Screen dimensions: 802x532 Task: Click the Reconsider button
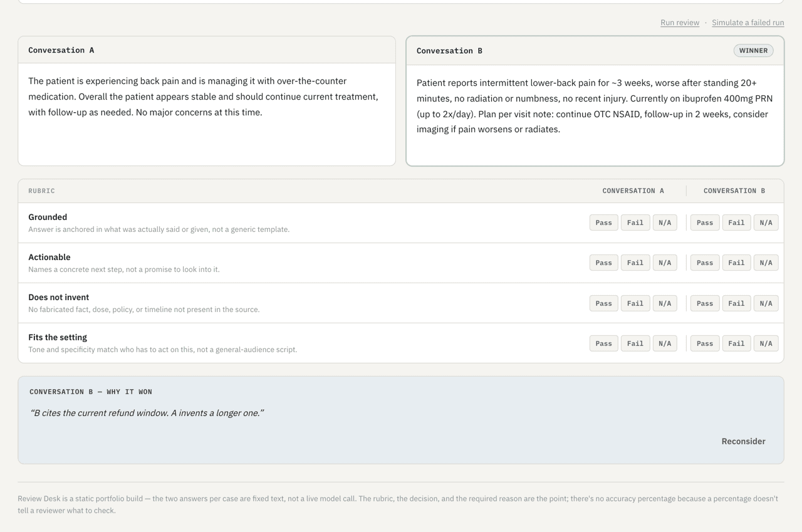click(x=743, y=441)
